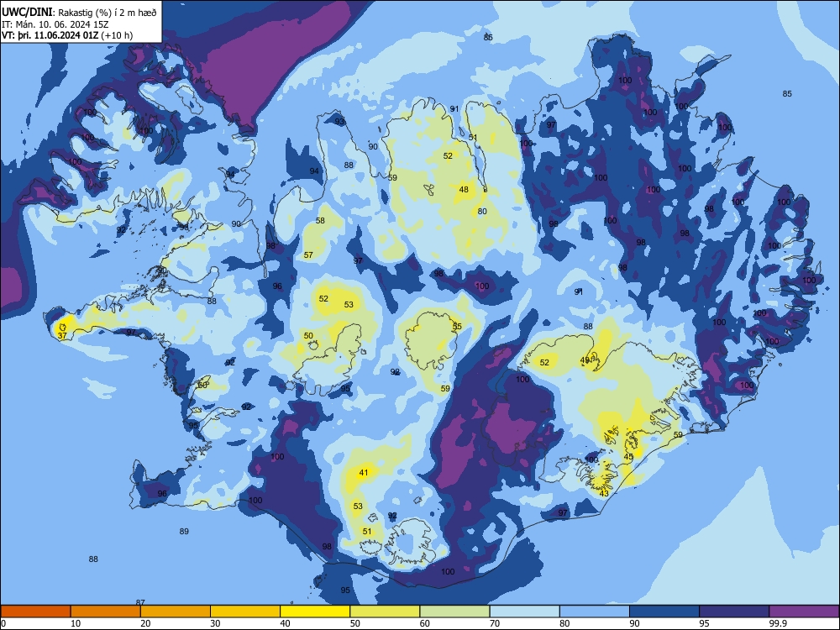Click the pale blue 70–80 legend swatch
The width and height of the screenshot is (840, 630).
(x=524, y=612)
